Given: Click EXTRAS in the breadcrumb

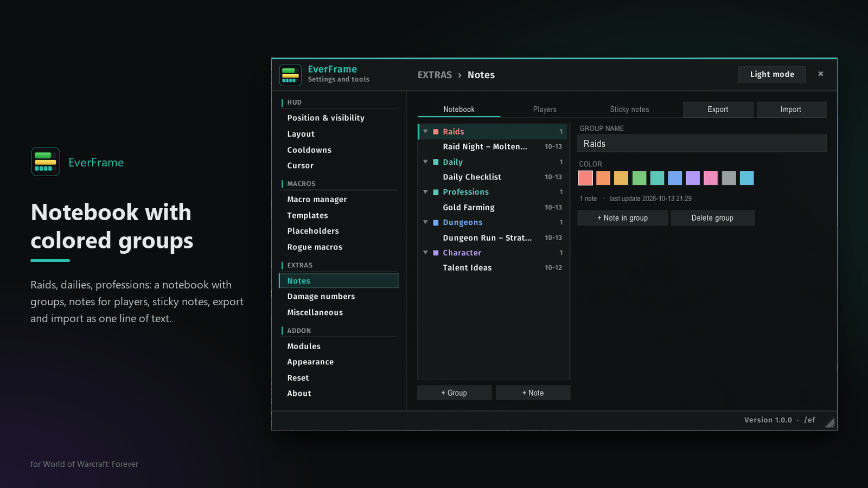Looking at the screenshot, I should [435, 75].
